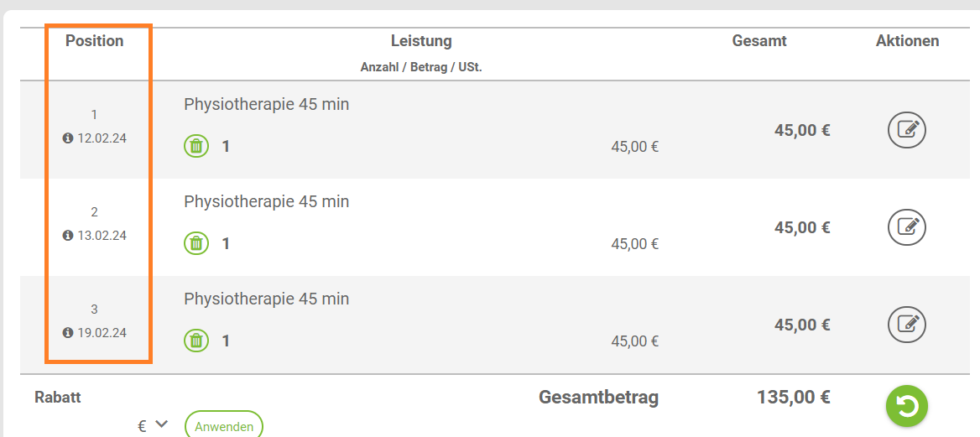Screen dimensions: 980x437
Task: Click the Aktionen column header
Action: tap(908, 41)
